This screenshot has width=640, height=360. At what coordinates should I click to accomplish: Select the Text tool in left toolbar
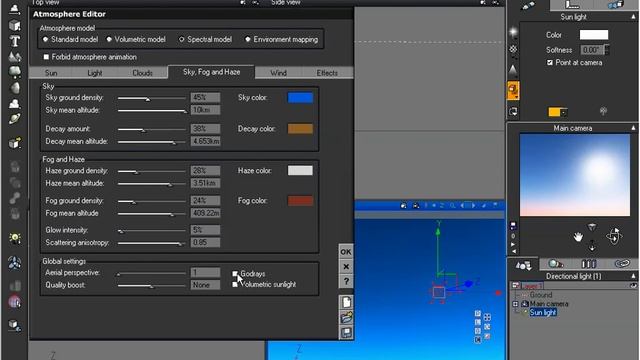pos(15,41)
